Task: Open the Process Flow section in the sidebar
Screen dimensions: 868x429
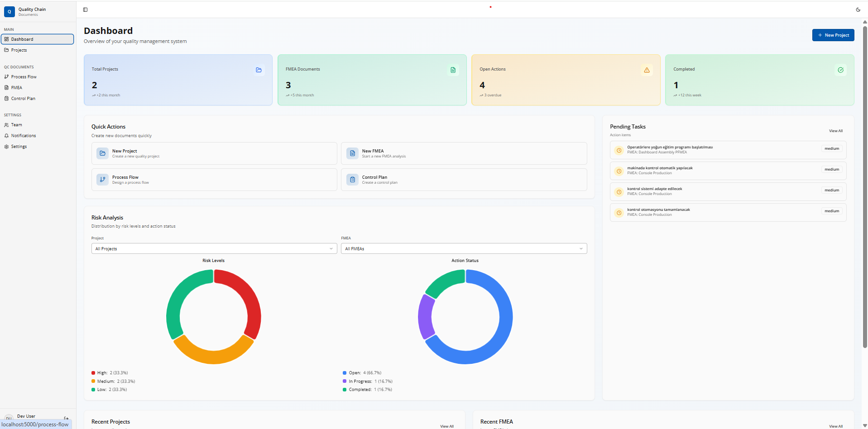Action: pyautogui.click(x=24, y=76)
